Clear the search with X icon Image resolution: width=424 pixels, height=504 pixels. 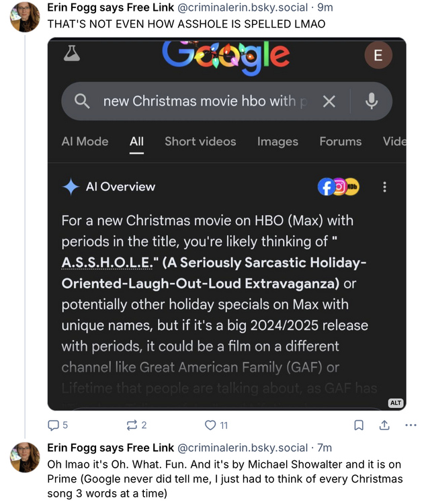click(x=329, y=101)
